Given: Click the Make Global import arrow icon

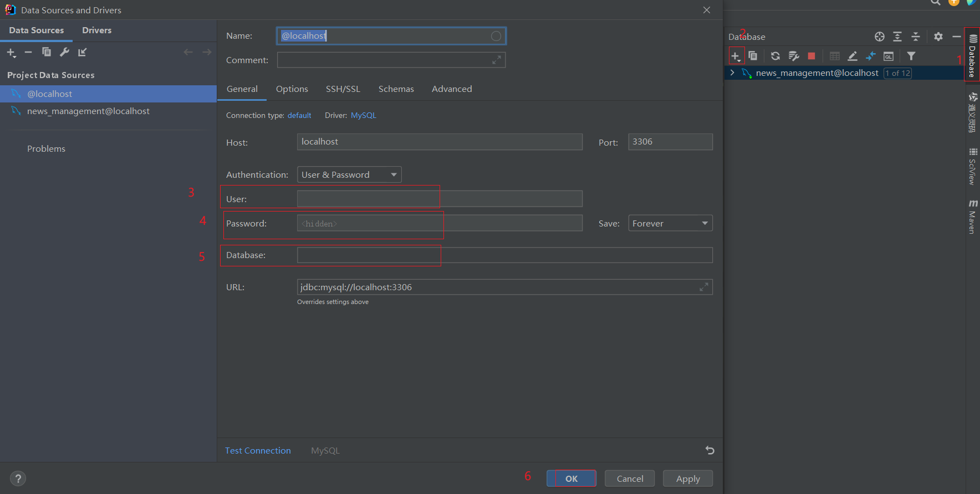Looking at the screenshot, I should click(83, 52).
